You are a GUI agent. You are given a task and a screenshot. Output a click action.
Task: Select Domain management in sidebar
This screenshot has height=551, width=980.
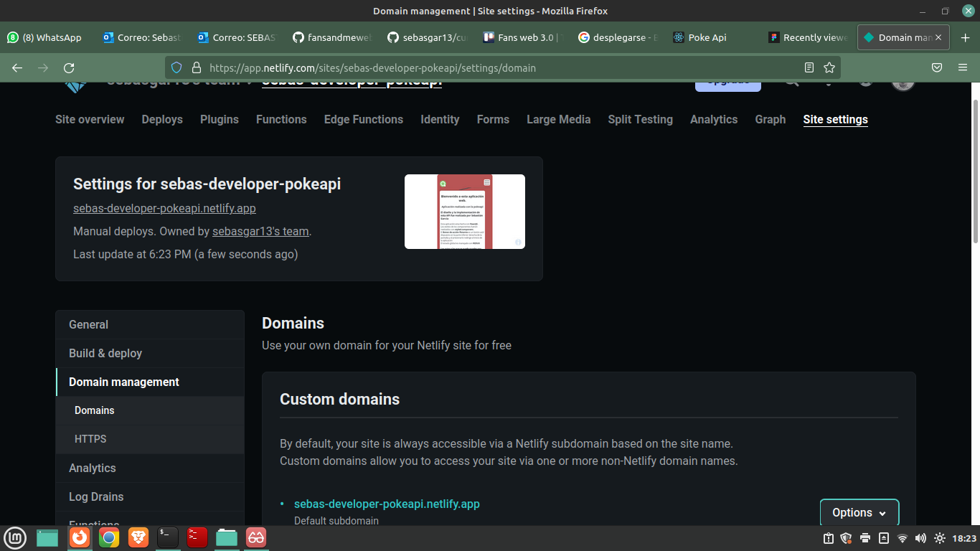click(x=150, y=382)
